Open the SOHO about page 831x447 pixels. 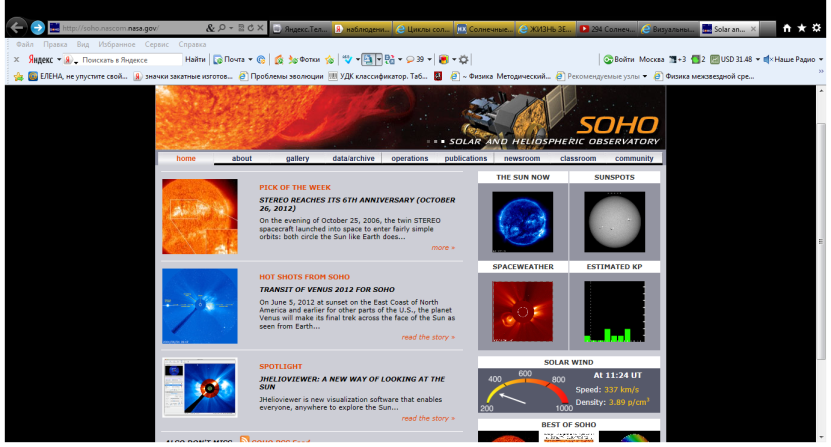[x=242, y=158]
